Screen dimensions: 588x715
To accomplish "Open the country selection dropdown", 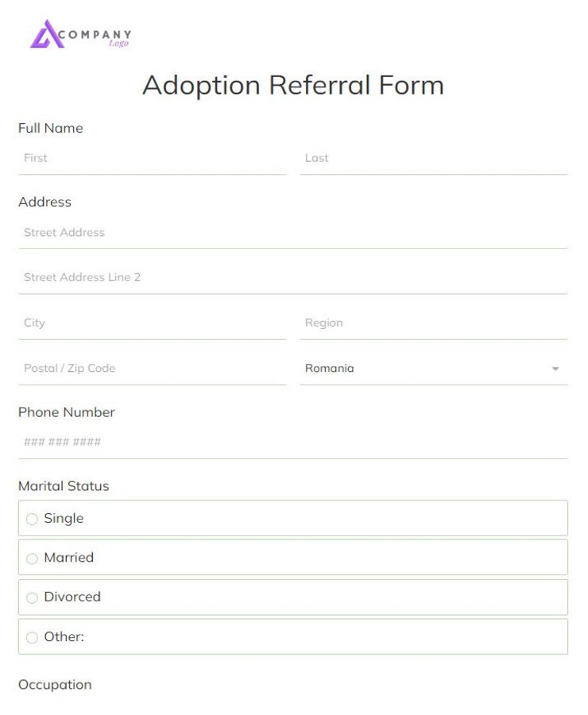I will [433, 368].
